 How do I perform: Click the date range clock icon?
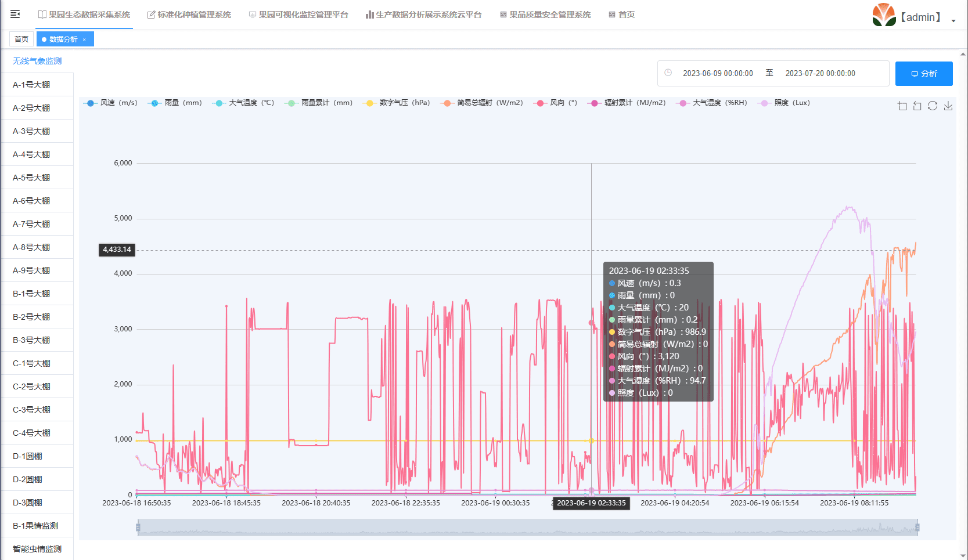[668, 73]
